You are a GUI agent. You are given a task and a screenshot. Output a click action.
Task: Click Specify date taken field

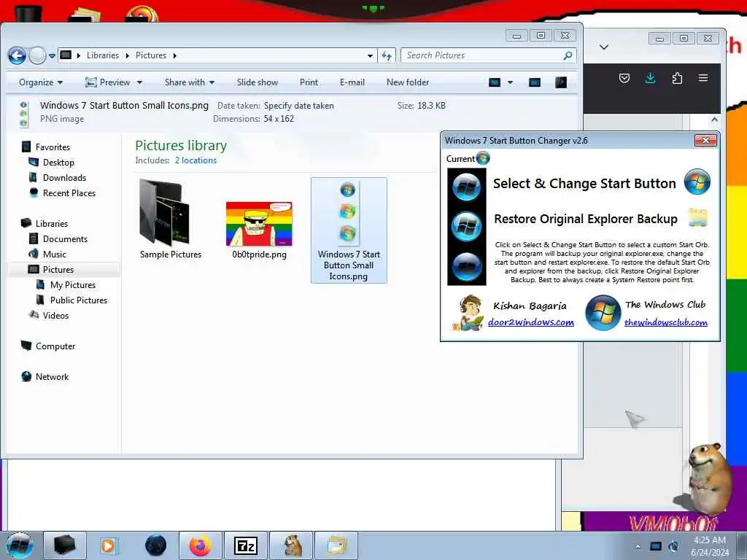[298, 106]
